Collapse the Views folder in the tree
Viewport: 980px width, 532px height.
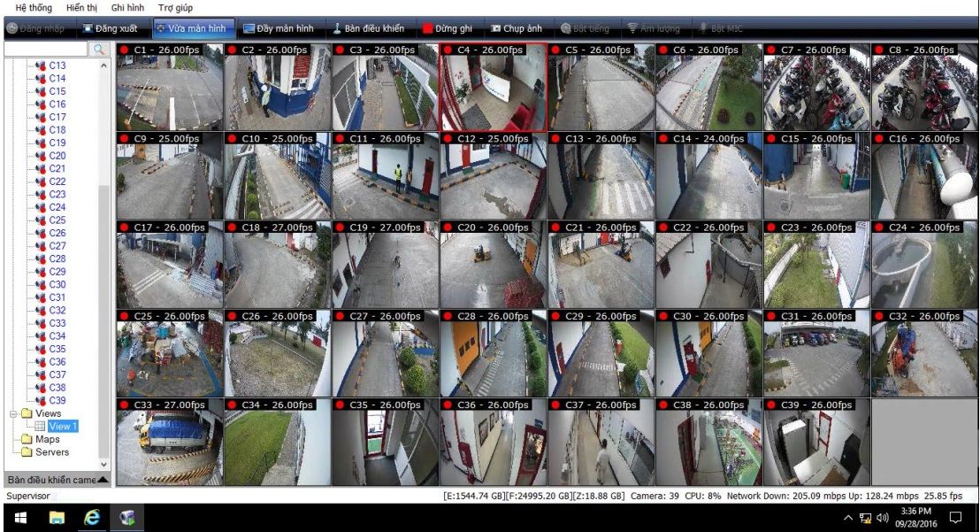click(14, 413)
